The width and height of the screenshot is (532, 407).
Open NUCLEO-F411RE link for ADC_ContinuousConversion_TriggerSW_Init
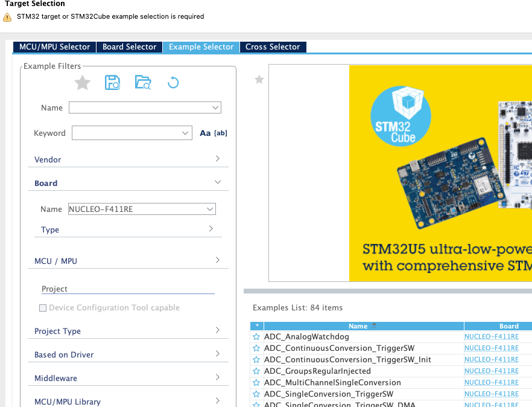point(491,359)
